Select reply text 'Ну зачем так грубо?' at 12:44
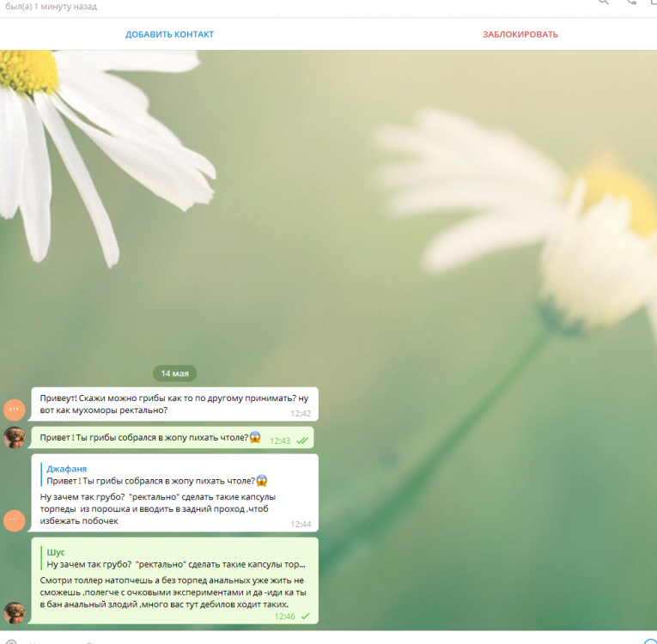 (x=157, y=508)
